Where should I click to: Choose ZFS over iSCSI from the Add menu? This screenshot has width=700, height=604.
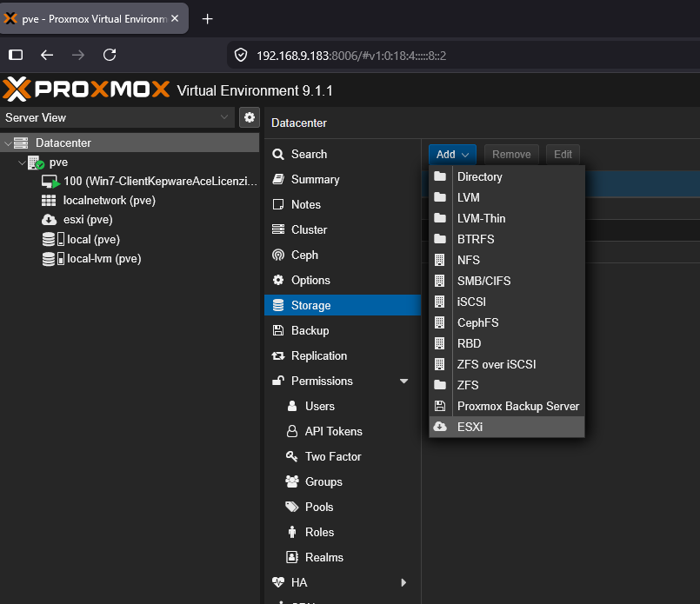coord(507,364)
